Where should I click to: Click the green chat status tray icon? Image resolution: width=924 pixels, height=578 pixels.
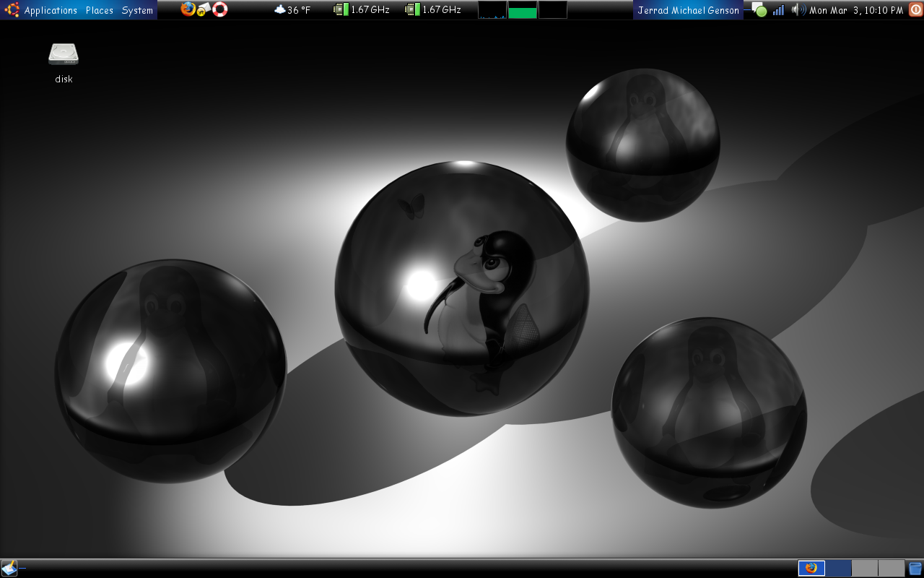pos(759,10)
